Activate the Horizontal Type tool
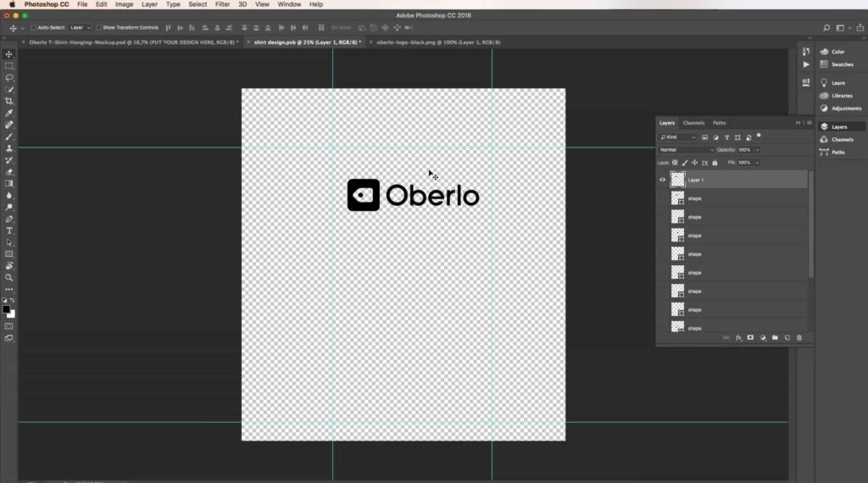Screen dimensions: 868x483 [x=9, y=230]
